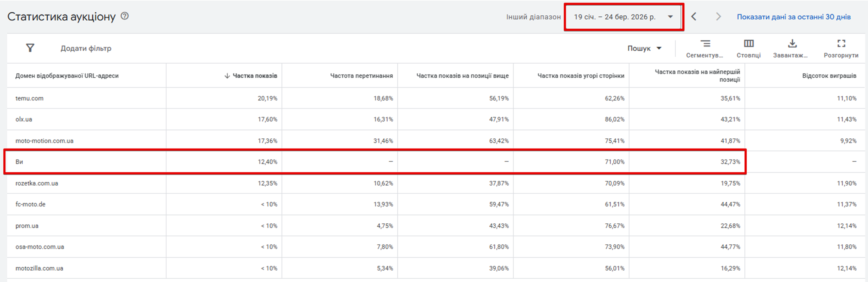Image resolution: width=868 pixels, height=282 pixels.
Task: Go to the previous date period arrow
Action: click(694, 17)
